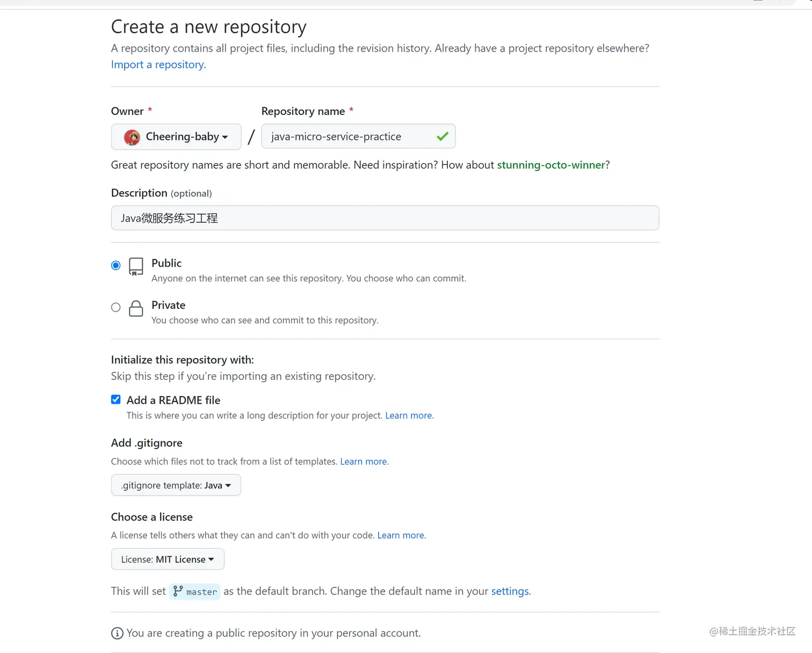The width and height of the screenshot is (812, 653).
Task: Click the Import a repository link
Action: tap(158, 64)
